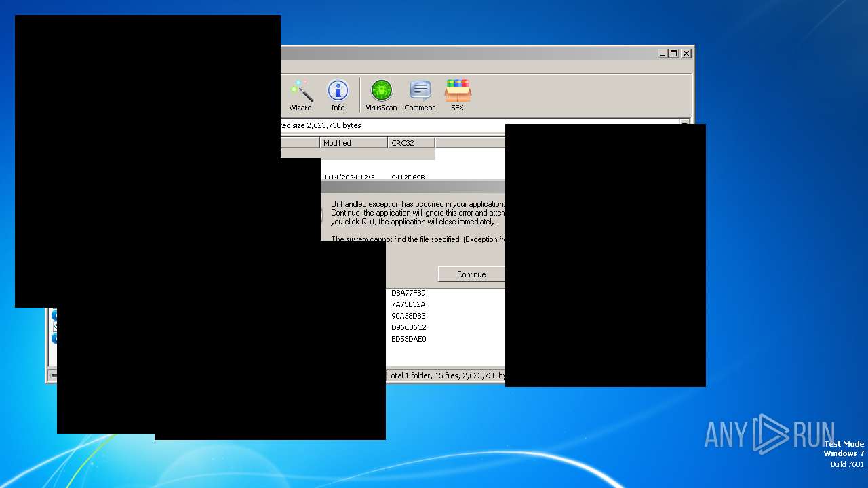Click the unhandled exception message text

[x=418, y=213]
